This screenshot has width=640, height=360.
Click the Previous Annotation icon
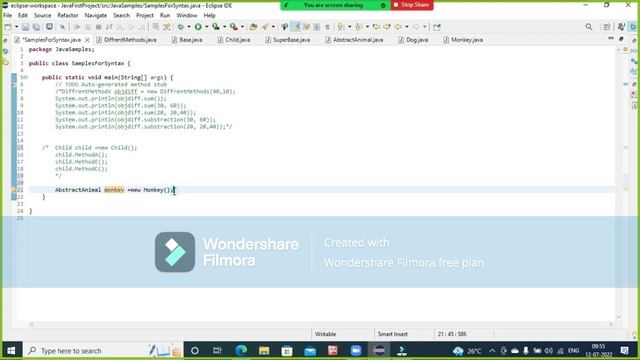pyautogui.click(x=358, y=27)
